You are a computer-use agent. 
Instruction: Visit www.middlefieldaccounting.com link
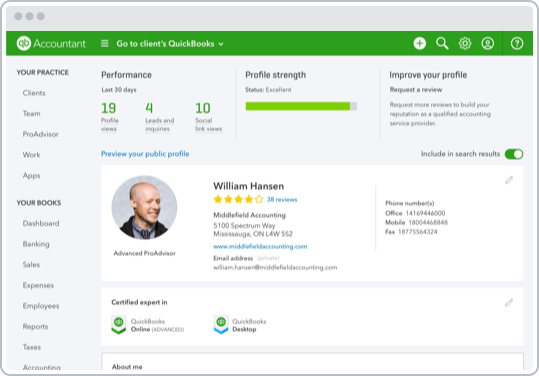point(260,246)
